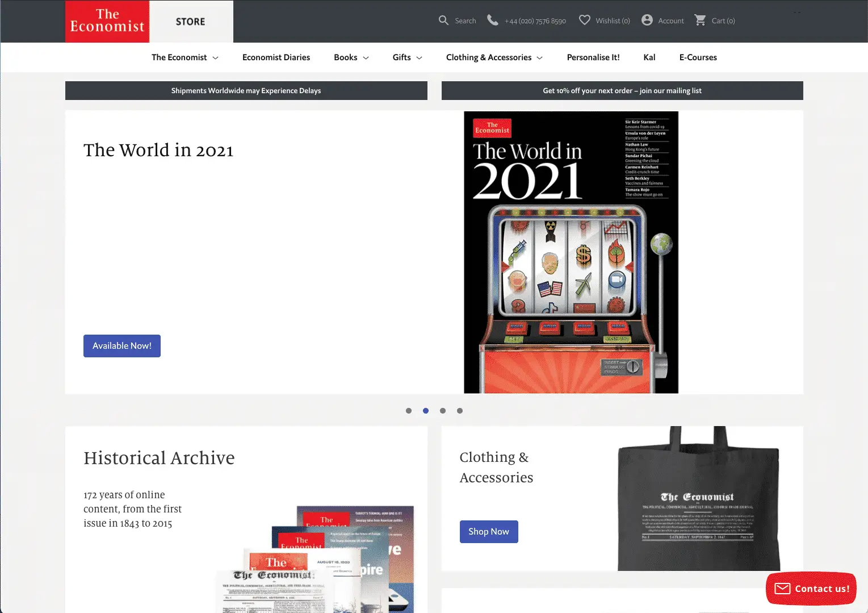Expand The Economist menu chevron
This screenshot has width=868, height=613.
pos(215,58)
